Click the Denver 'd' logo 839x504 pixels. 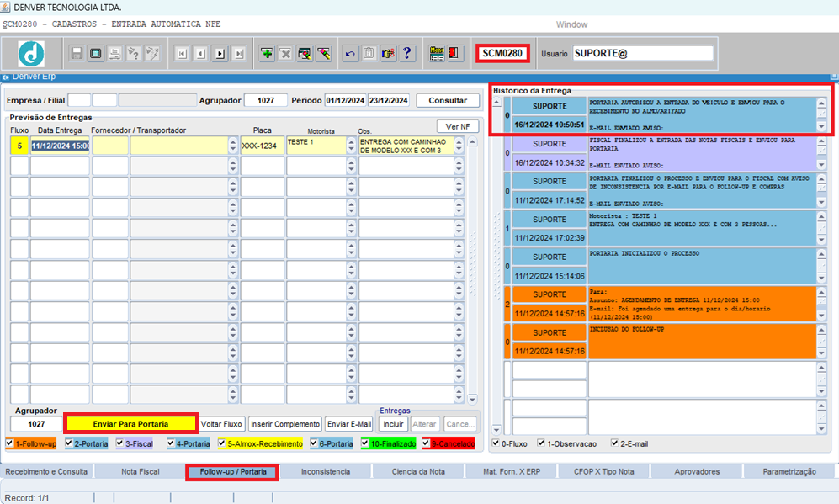point(32,54)
